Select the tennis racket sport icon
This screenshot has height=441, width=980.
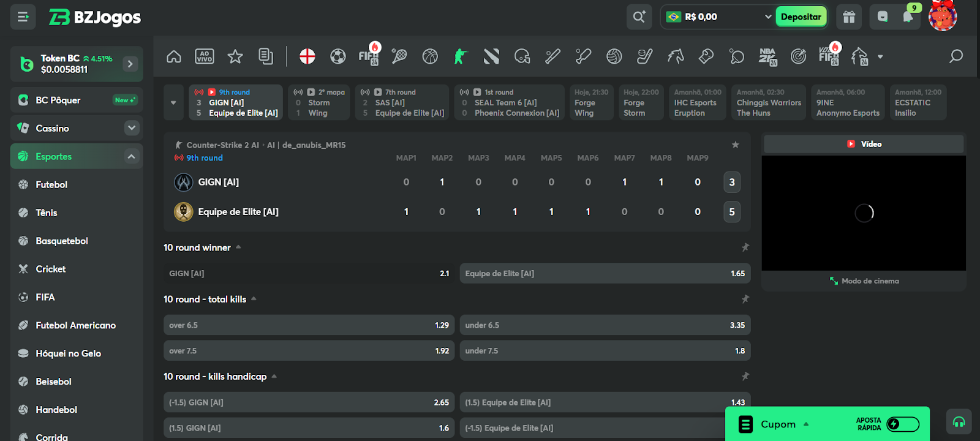tap(399, 56)
